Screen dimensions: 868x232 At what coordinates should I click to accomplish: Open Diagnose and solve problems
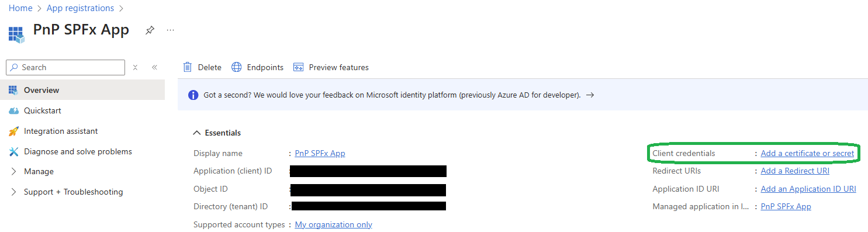pos(78,151)
